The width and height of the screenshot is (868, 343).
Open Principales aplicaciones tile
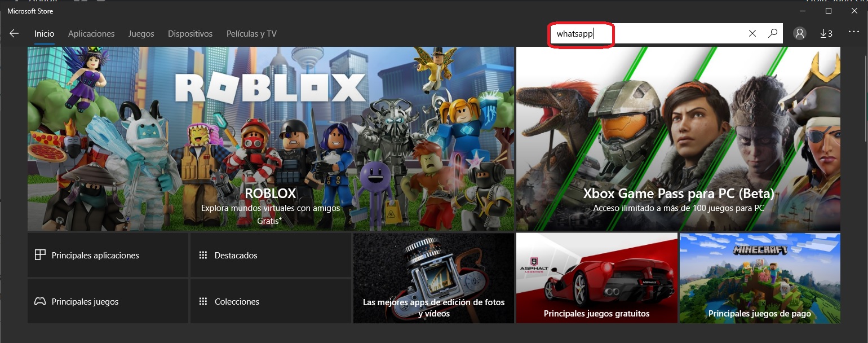click(x=108, y=256)
